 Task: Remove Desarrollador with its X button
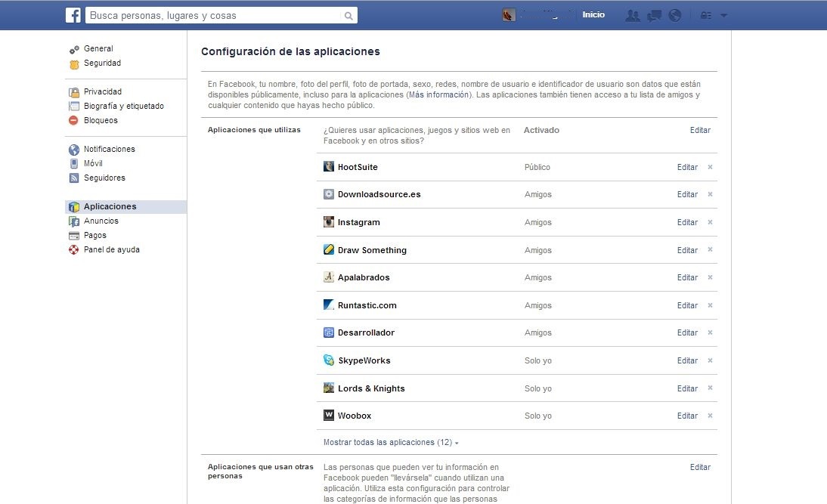[x=710, y=332]
